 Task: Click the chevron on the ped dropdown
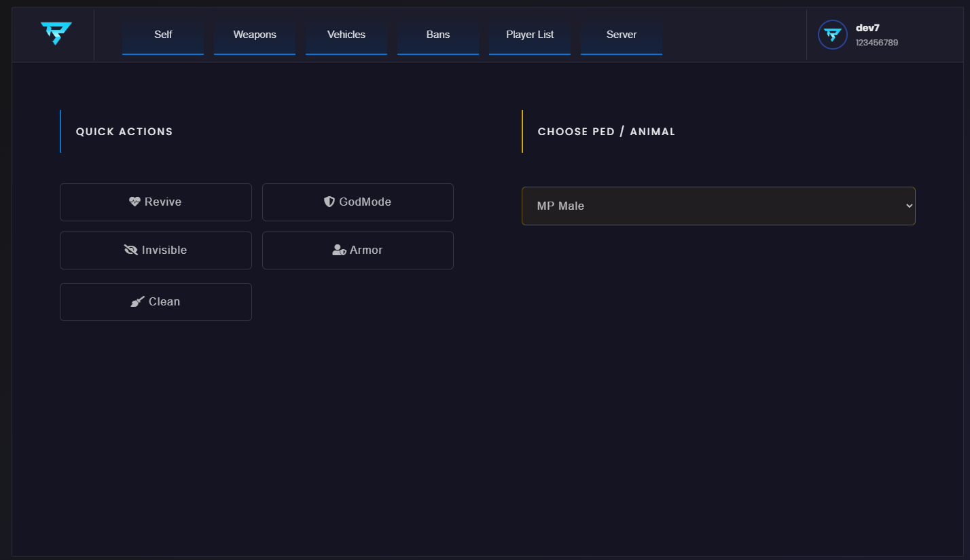click(x=908, y=205)
